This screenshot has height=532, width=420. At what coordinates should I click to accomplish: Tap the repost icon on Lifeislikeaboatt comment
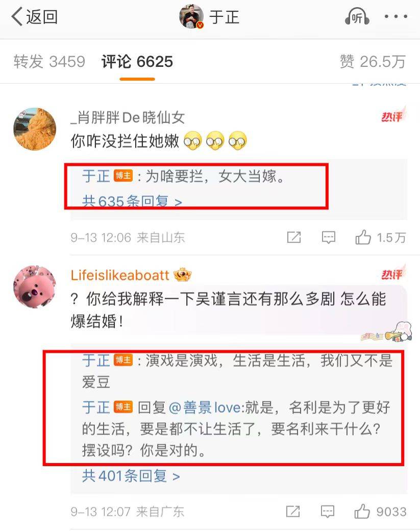tap(293, 511)
